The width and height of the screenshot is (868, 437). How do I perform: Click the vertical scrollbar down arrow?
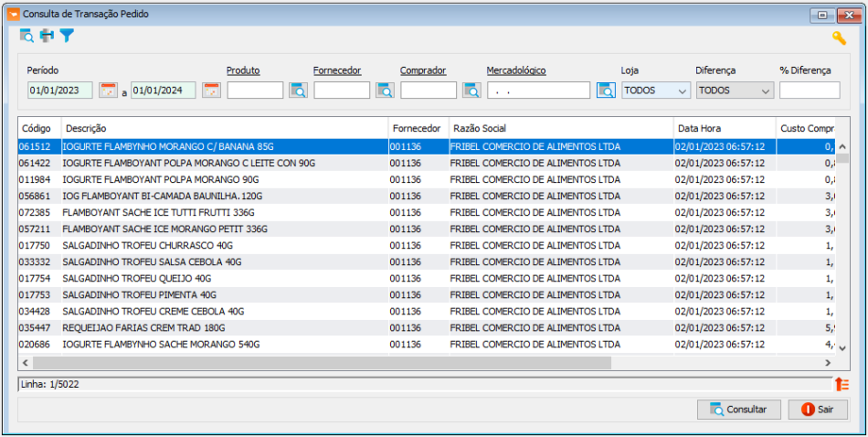pyautogui.click(x=842, y=347)
